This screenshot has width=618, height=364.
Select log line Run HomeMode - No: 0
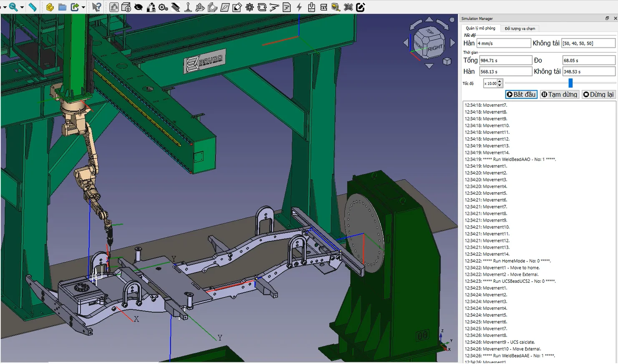coord(507,261)
